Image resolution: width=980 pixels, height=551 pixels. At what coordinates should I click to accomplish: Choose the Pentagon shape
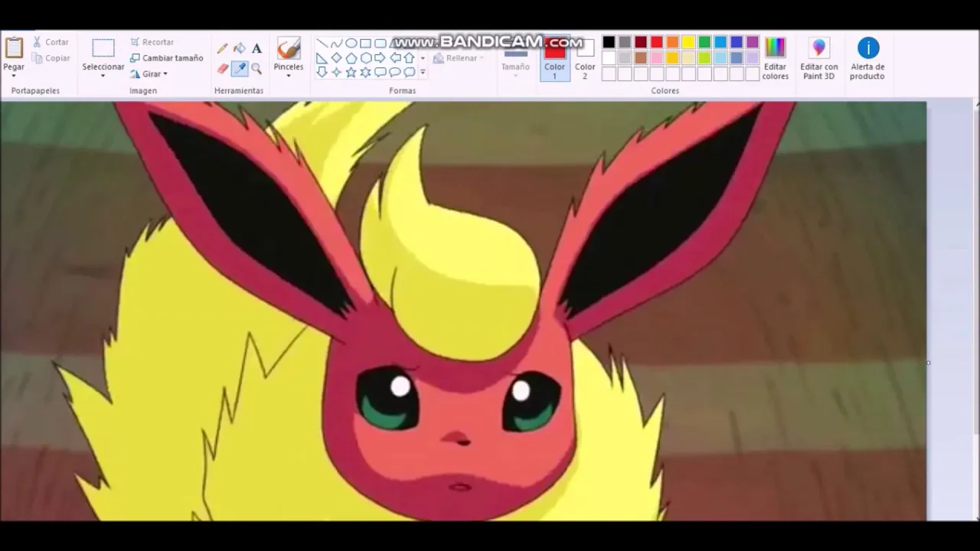tap(351, 57)
